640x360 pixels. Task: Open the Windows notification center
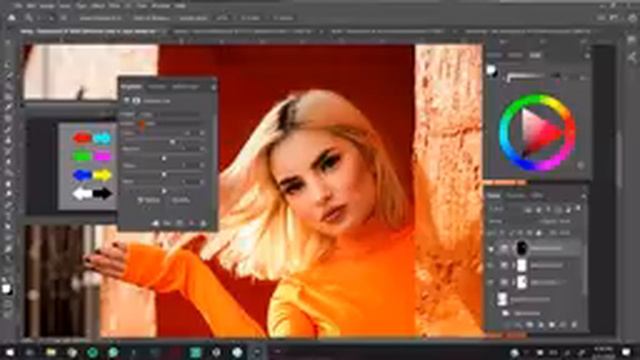pyautogui.click(x=627, y=352)
